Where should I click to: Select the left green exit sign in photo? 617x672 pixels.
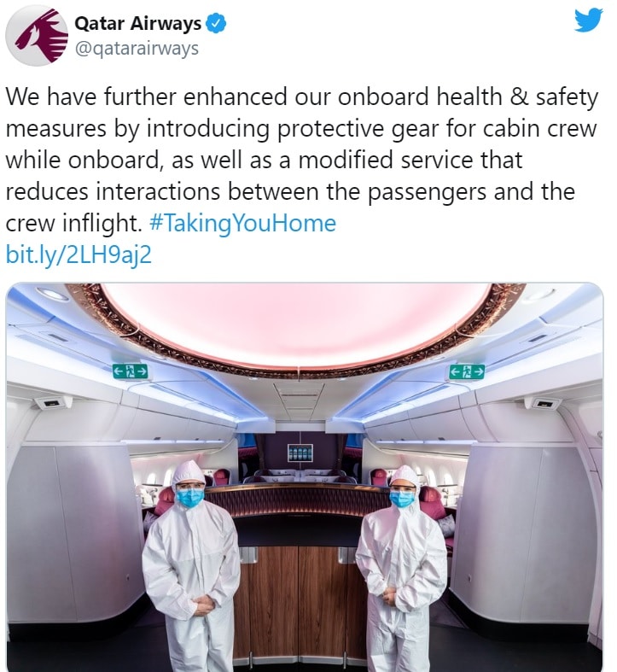point(131,371)
